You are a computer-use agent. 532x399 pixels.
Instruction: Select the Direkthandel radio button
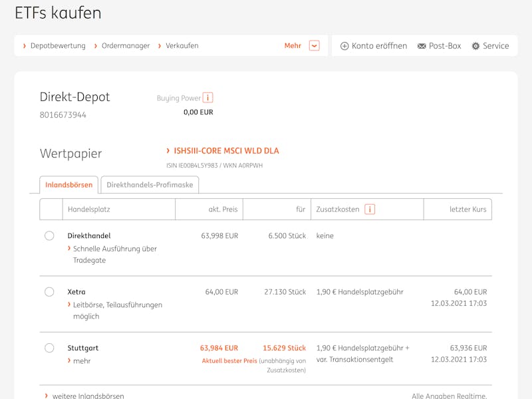point(49,235)
